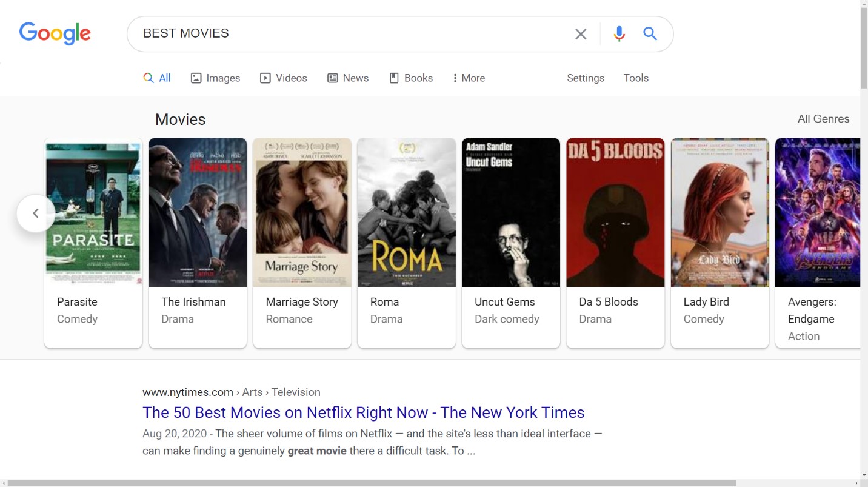Screen dimensions: 868x487
Task: Open the Roma movie poster
Action: (x=406, y=213)
